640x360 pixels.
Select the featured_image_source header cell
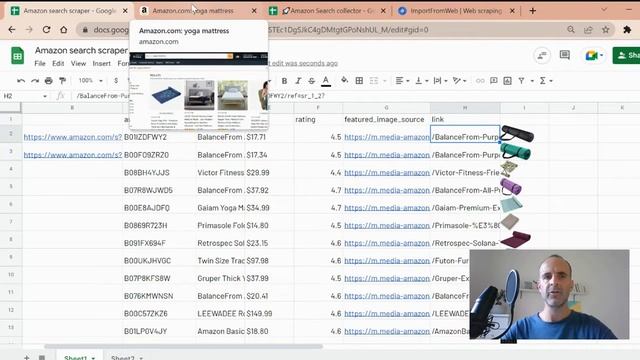(386, 119)
